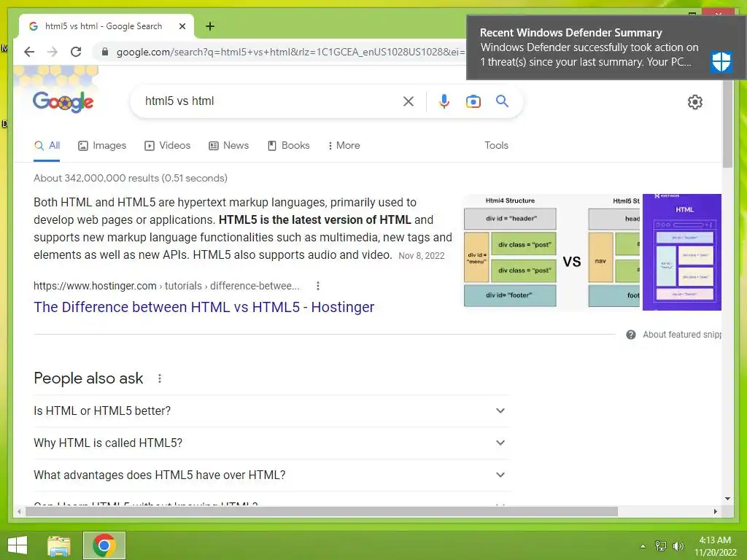Open Google settings gear icon

click(695, 102)
